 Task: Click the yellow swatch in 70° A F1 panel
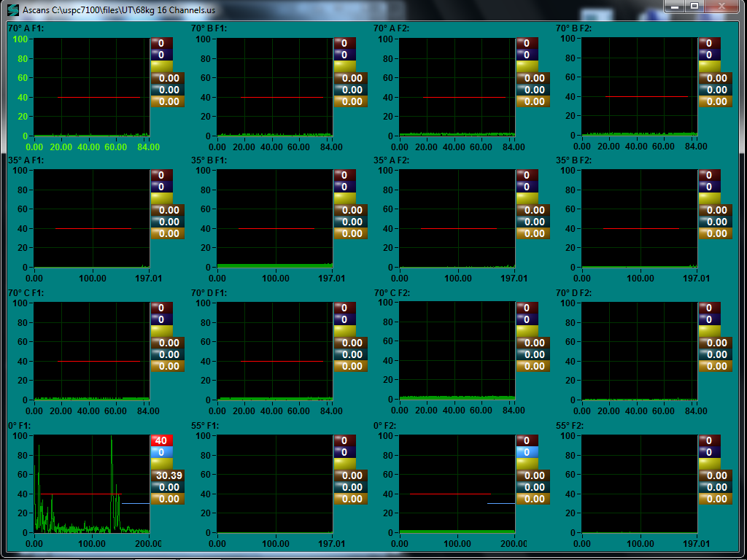pyautogui.click(x=161, y=66)
